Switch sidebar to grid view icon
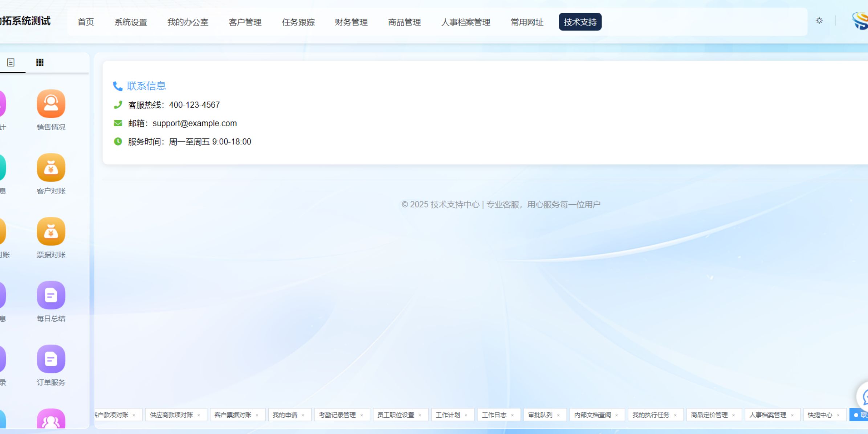Viewport: 868px width, 434px height. click(x=40, y=62)
